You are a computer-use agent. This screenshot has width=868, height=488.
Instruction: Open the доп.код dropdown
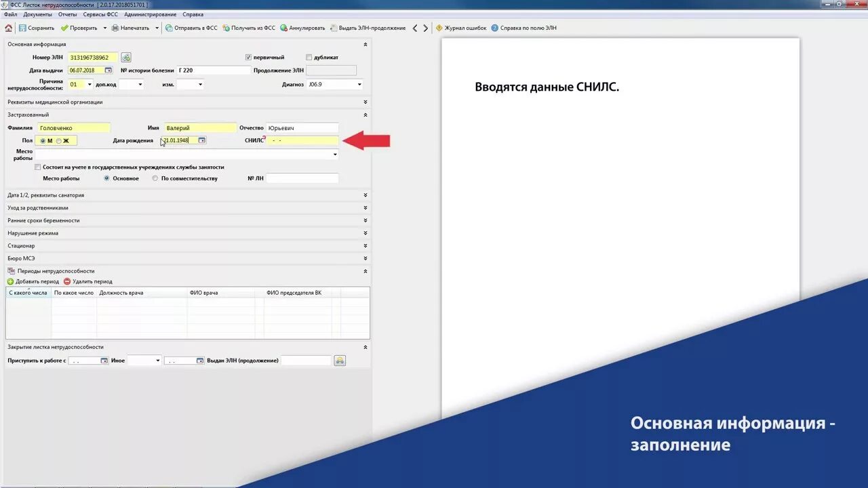[x=140, y=85]
